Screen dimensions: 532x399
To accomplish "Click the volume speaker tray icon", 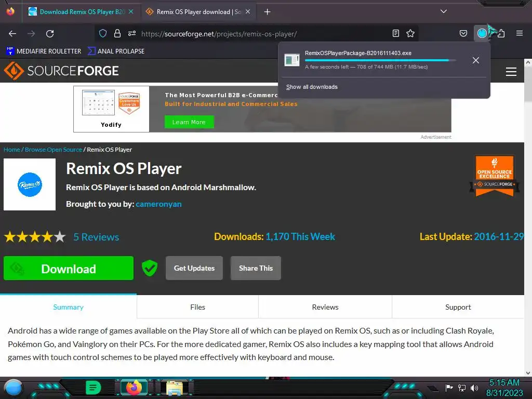I will click(x=474, y=388).
